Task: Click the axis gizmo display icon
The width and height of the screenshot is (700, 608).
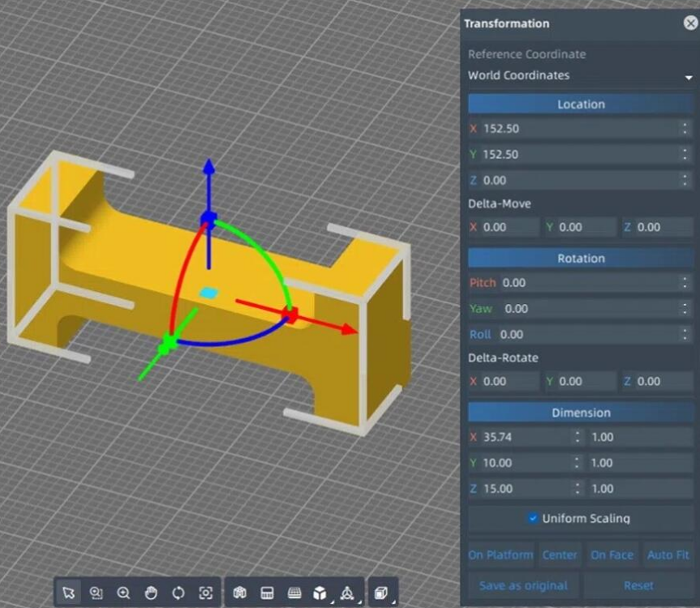Action: (347, 593)
